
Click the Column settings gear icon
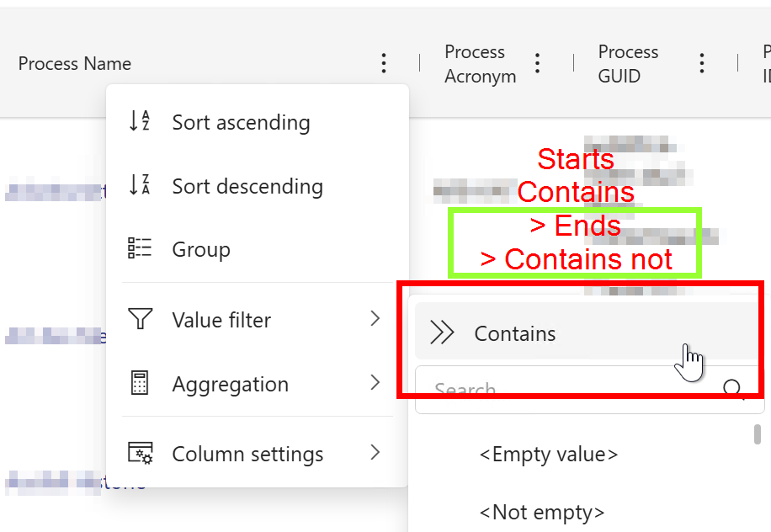[140, 454]
